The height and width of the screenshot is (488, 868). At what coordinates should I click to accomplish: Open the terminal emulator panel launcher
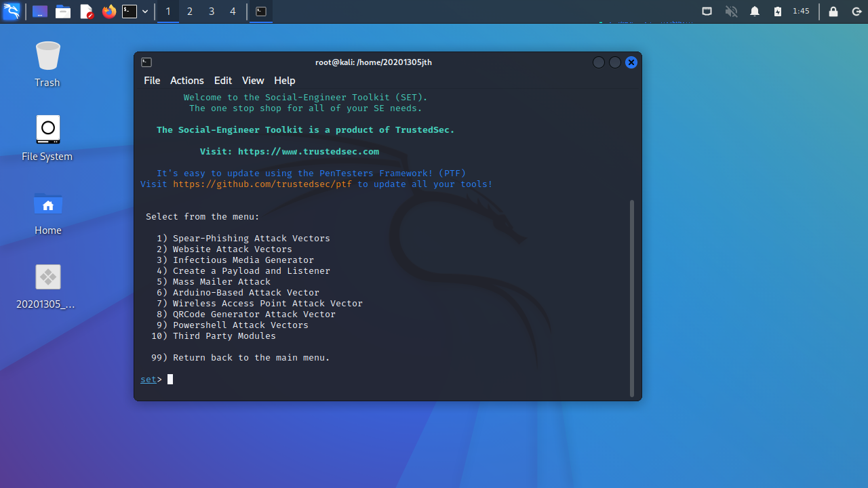(x=130, y=12)
